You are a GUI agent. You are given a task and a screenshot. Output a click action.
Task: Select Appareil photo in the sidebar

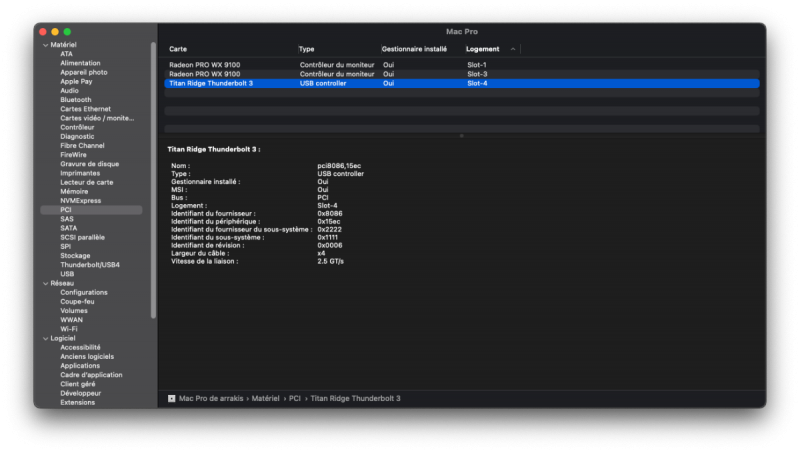tap(84, 72)
